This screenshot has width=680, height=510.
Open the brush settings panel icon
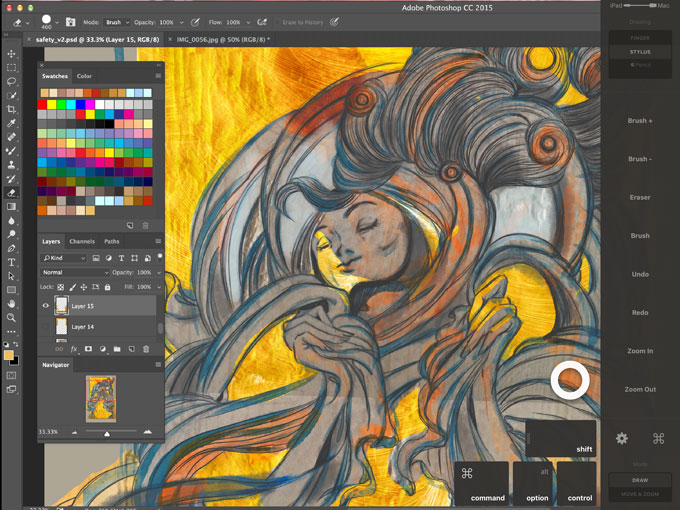point(70,22)
